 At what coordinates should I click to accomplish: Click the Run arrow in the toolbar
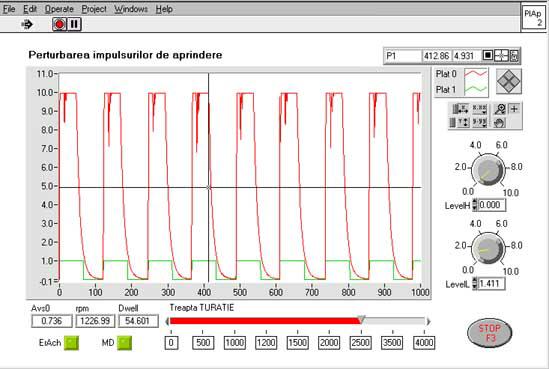27,24
